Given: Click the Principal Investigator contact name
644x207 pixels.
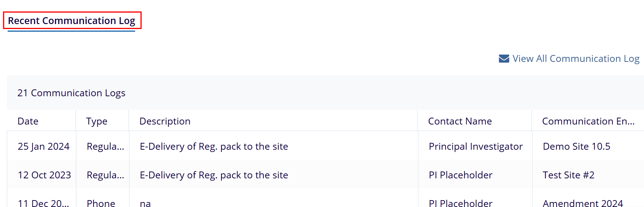Looking at the screenshot, I should (x=475, y=147).
